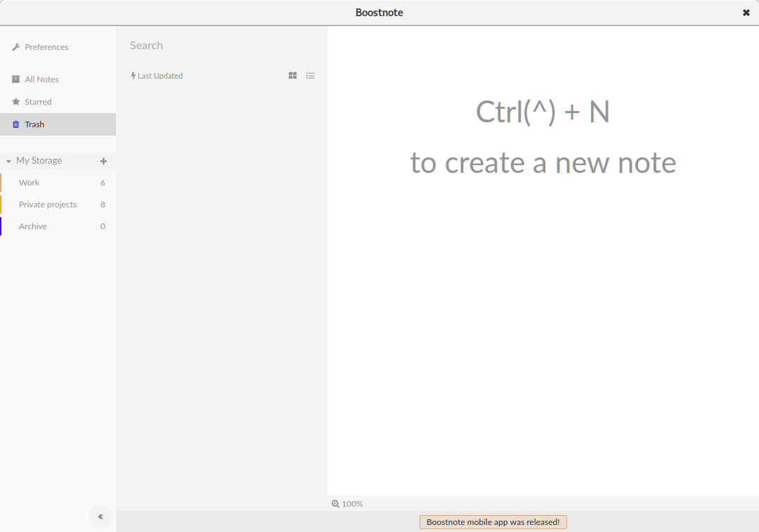Click the blue trash can icon

[x=16, y=124]
